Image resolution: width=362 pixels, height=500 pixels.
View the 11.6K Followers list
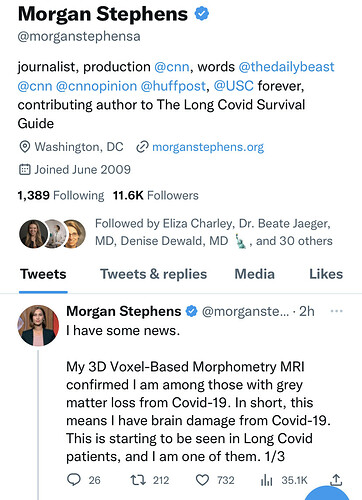pyautogui.click(x=156, y=195)
